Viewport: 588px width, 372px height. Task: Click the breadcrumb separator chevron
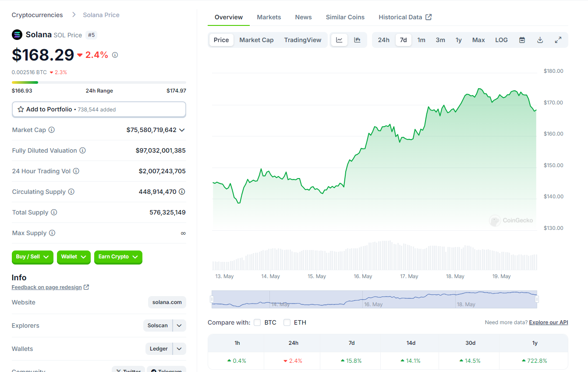(73, 15)
